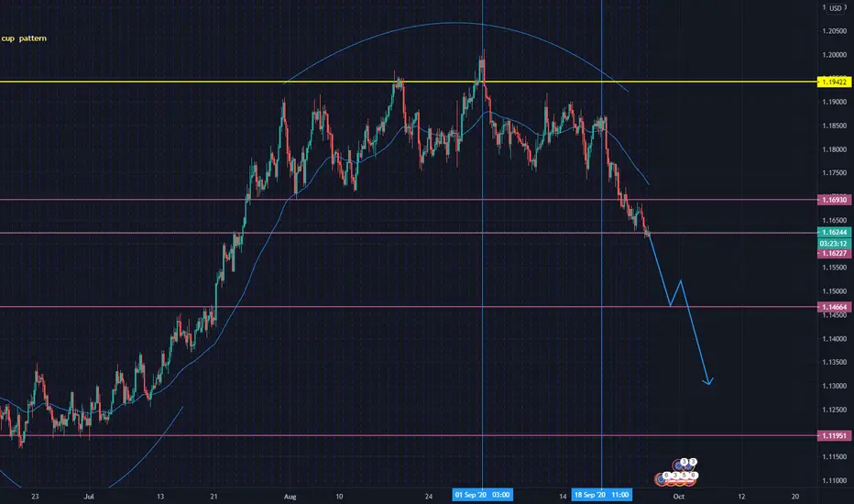Click the '01 Sep '20 03:00' time label

pos(482,495)
